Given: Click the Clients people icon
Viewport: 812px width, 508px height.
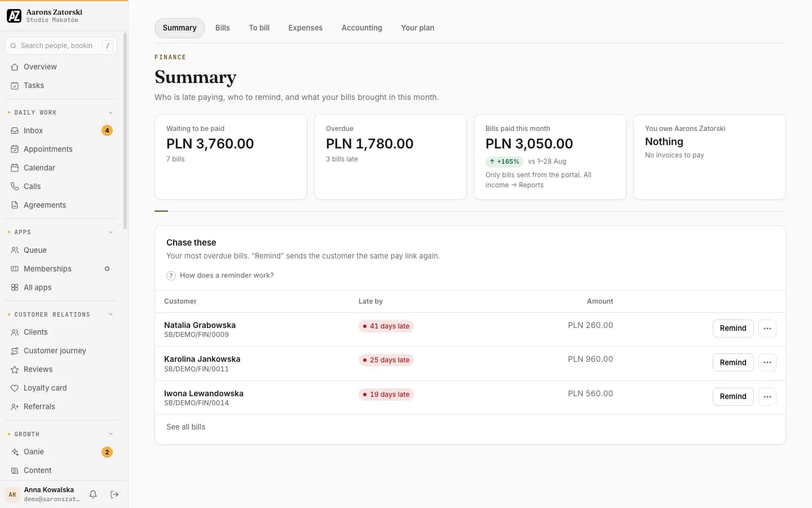Looking at the screenshot, I should click(x=15, y=332).
